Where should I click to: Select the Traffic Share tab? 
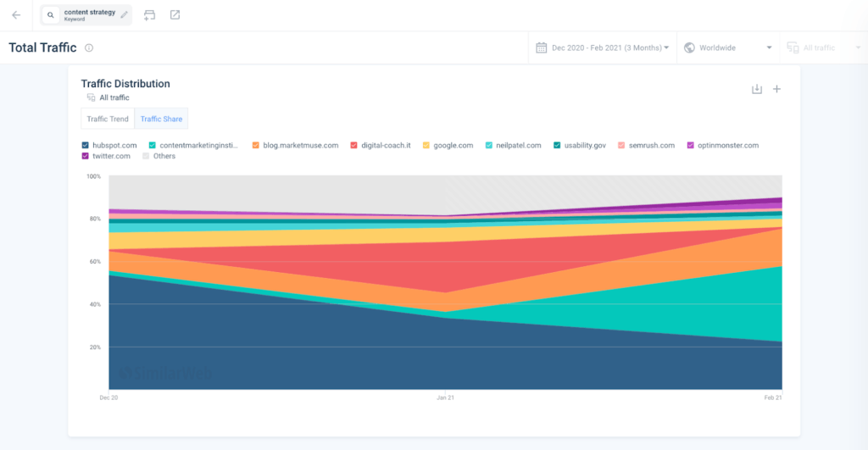pos(161,119)
